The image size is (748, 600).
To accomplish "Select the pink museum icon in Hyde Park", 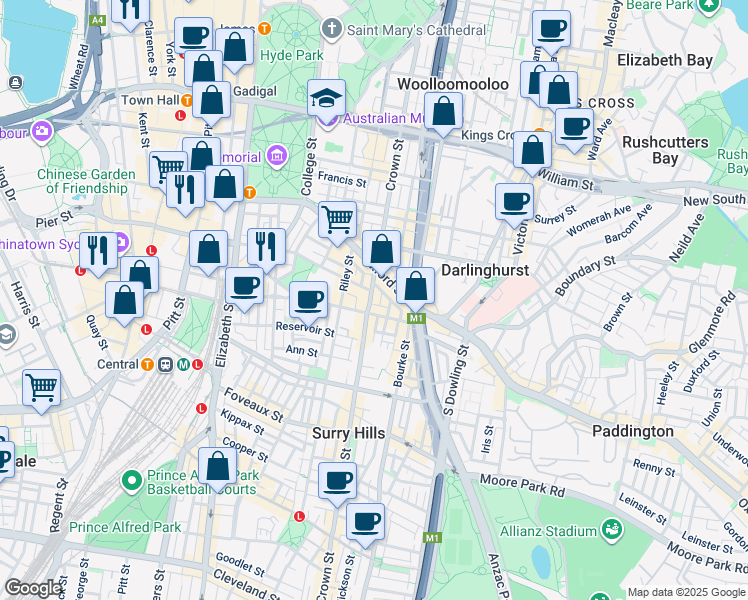I will [277, 155].
